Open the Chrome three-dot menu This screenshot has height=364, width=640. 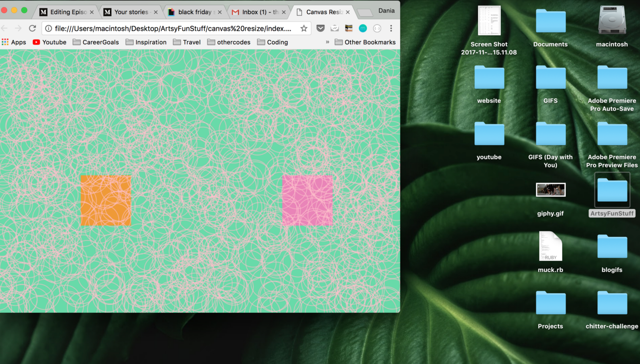(391, 28)
